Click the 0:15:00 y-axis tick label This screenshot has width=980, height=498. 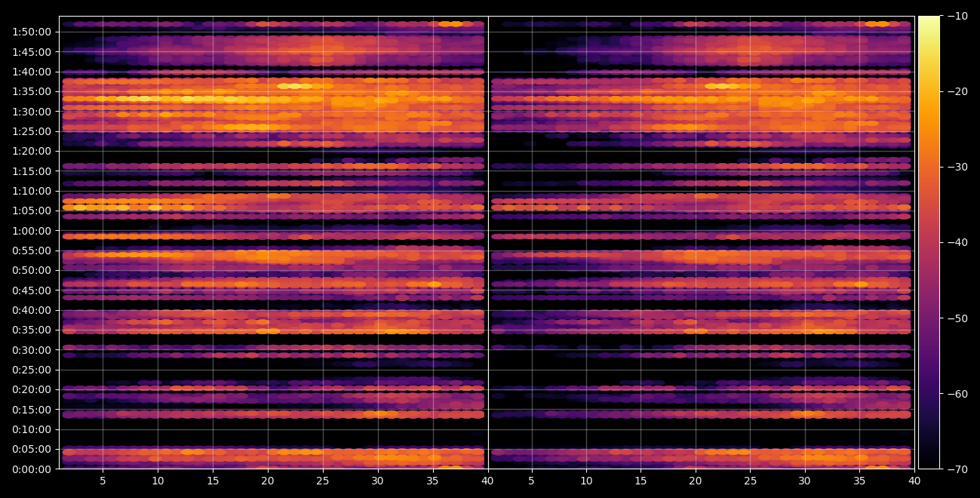click(x=32, y=410)
